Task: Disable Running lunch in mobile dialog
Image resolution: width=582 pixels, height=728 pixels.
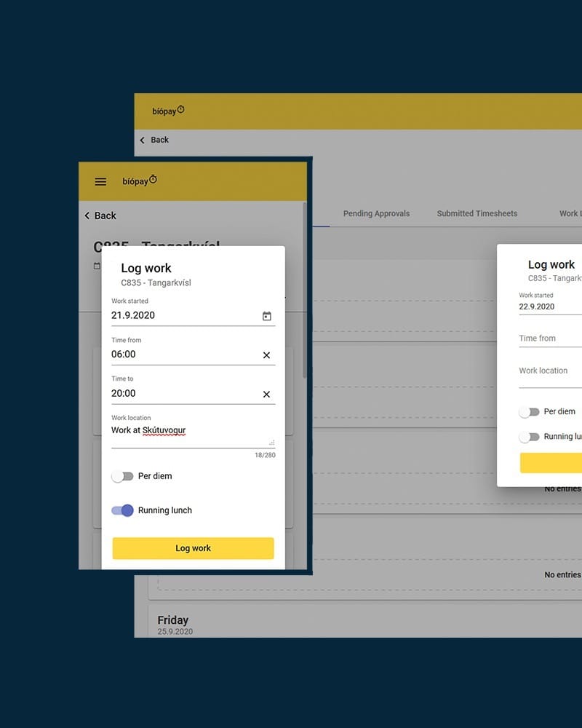Action: (x=122, y=510)
